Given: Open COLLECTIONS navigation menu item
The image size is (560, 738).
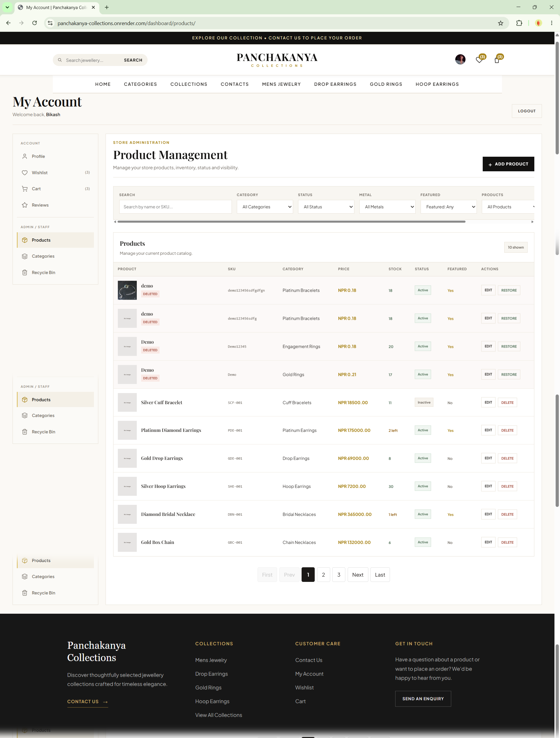Looking at the screenshot, I should click(189, 84).
